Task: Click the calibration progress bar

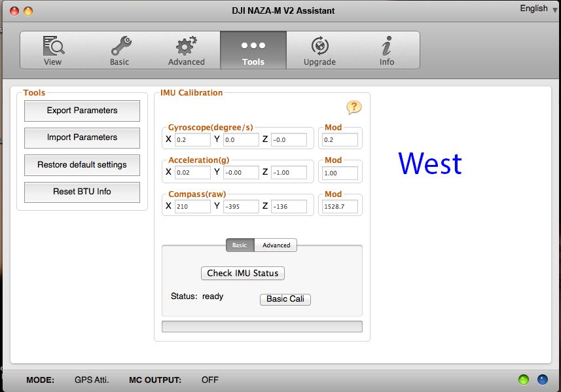Action: pos(262,327)
